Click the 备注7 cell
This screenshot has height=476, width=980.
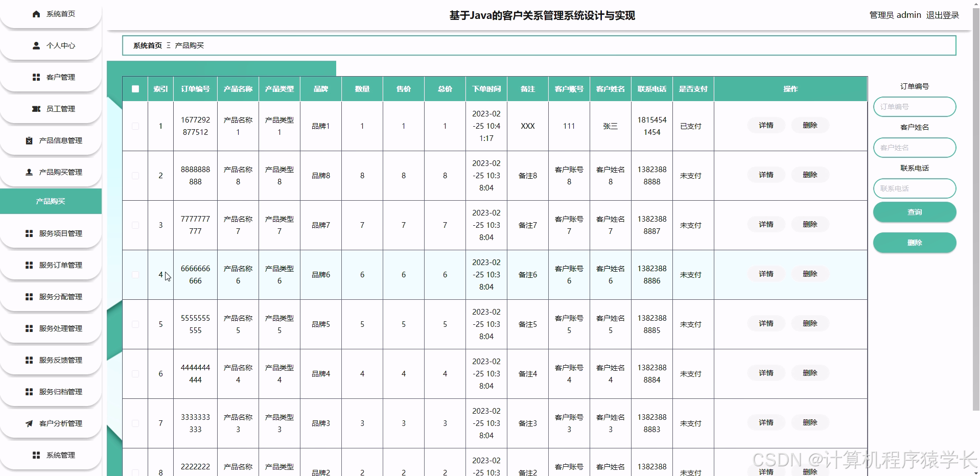528,225
